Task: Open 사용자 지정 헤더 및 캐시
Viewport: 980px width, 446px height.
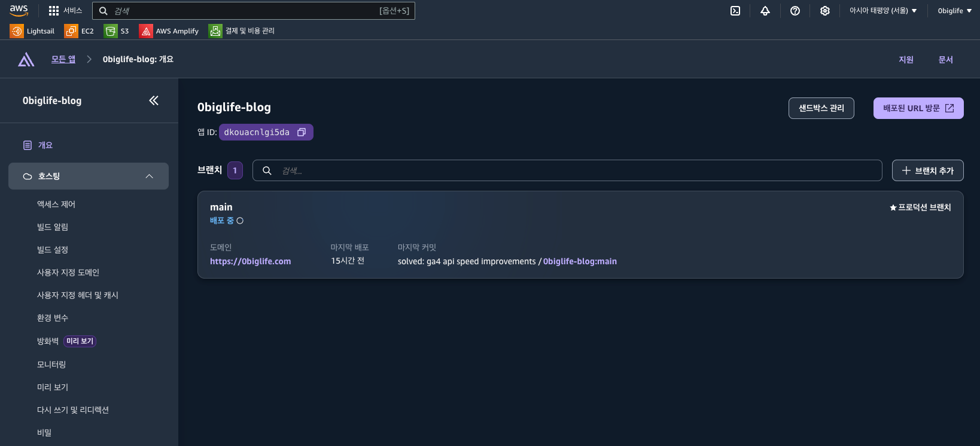Action: 78,295
